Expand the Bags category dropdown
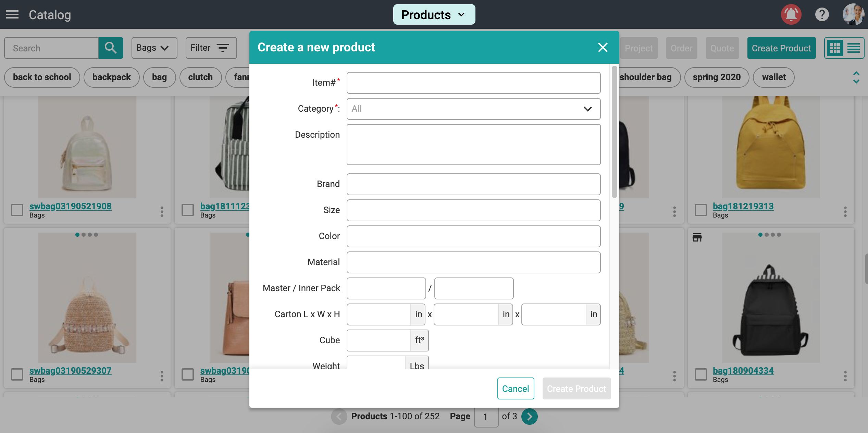868x433 pixels. [154, 48]
